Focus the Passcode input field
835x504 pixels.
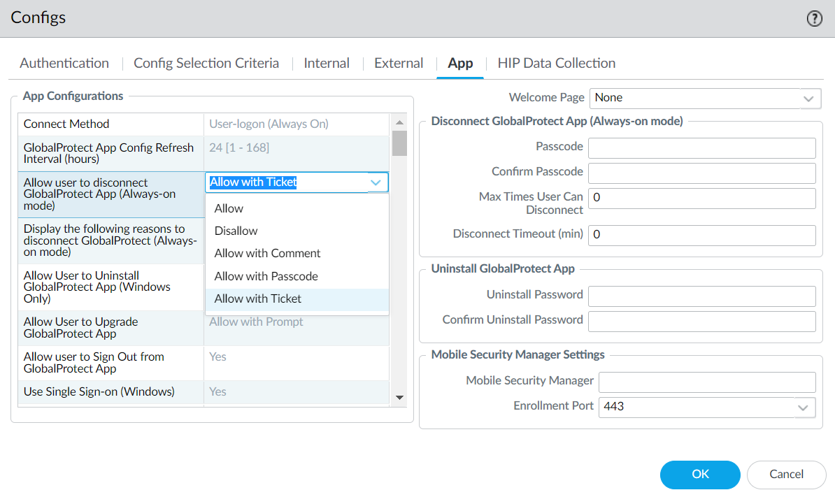pos(701,148)
